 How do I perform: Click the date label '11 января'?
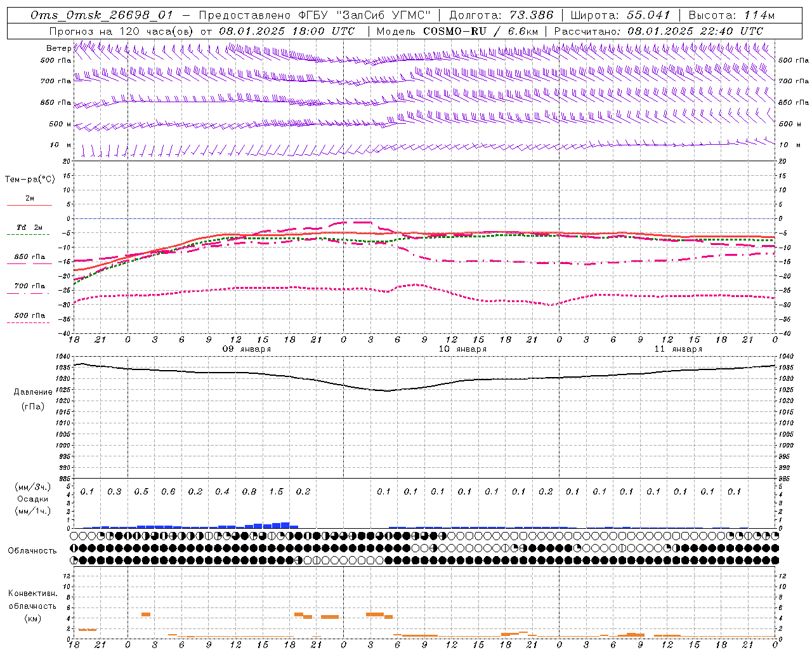[678, 349]
